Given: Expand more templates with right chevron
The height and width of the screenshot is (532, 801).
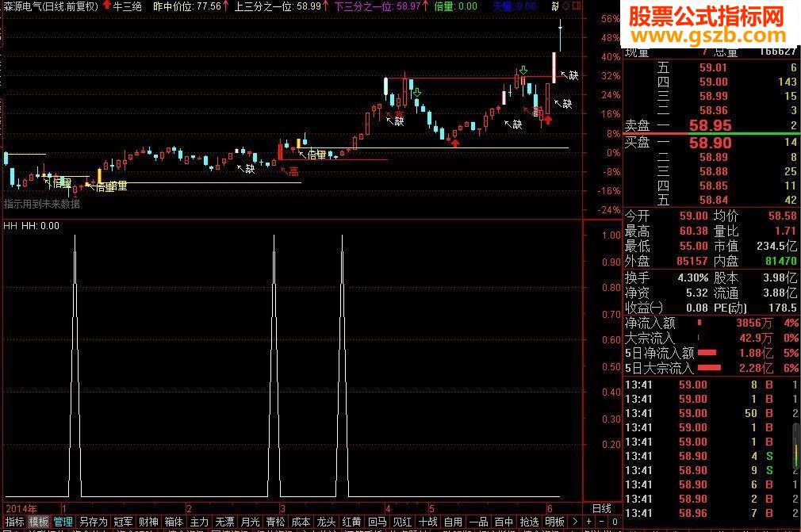Looking at the screenshot, I should [575, 522].
